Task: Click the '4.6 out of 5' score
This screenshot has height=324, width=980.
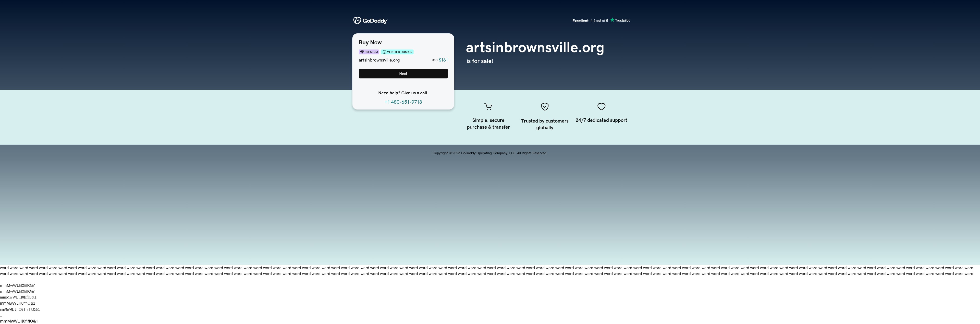Action: [x=599, y=21]
